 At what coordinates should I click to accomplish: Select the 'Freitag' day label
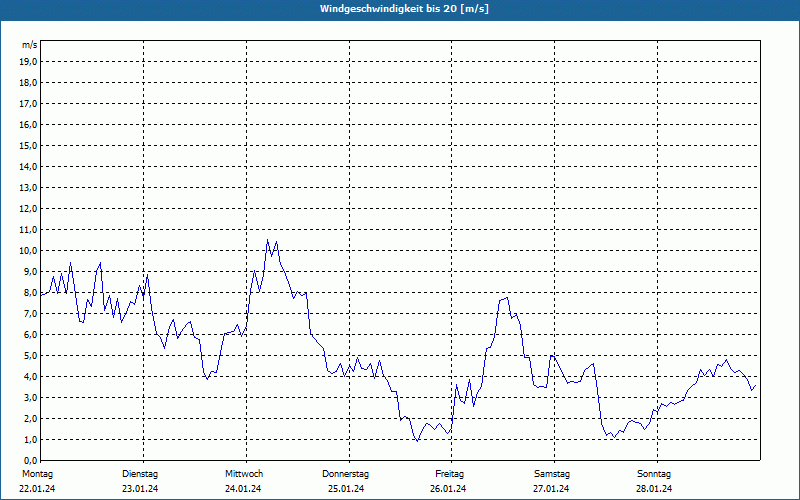[x=449, y=474]
